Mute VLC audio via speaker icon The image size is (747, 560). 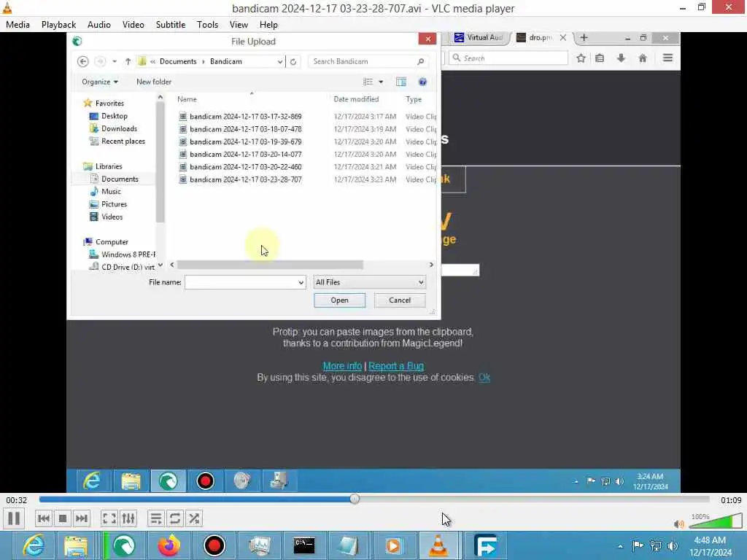coord(678,524)
